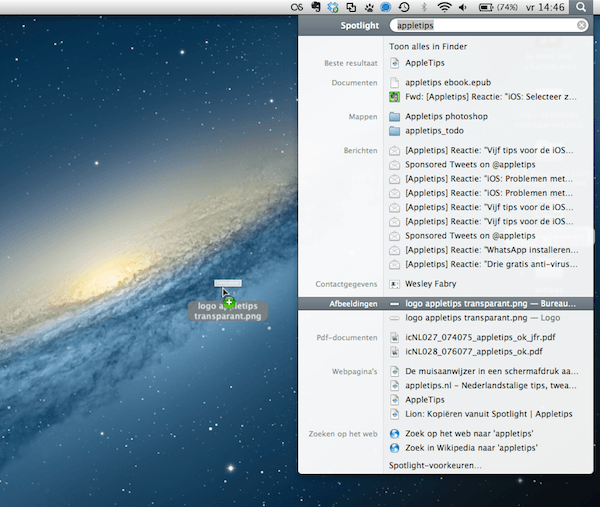Select Toon alles in Finder
The height and width of the screenshot is (507, 600).
tap(428, 47)
